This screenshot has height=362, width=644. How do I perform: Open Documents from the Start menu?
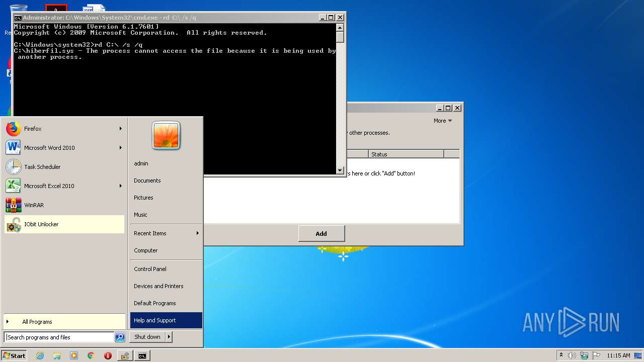click(x=166, y=180)
